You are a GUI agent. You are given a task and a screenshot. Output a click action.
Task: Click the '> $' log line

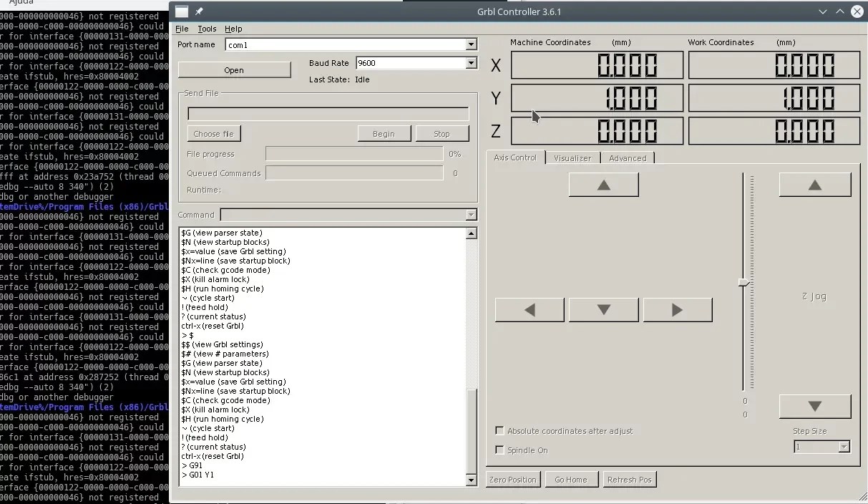coord(187,335)
